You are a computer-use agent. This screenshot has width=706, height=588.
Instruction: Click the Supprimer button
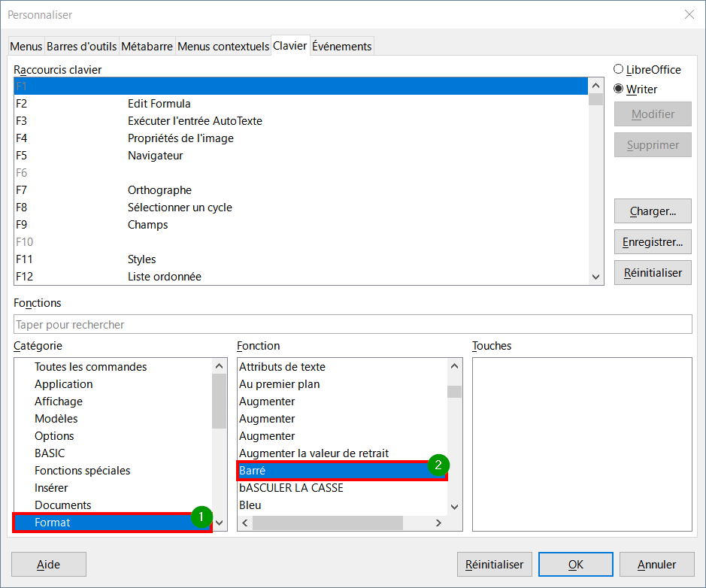(653, 145)
